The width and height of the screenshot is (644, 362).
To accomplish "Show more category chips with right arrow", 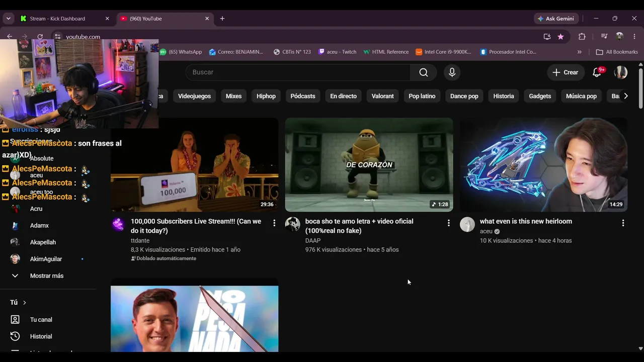I will [x=625, y=96].
